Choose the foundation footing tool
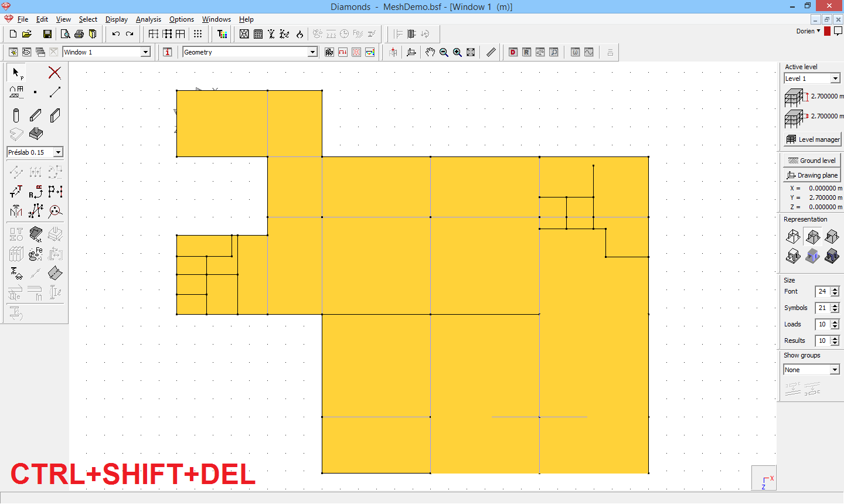 coord(36,134)
